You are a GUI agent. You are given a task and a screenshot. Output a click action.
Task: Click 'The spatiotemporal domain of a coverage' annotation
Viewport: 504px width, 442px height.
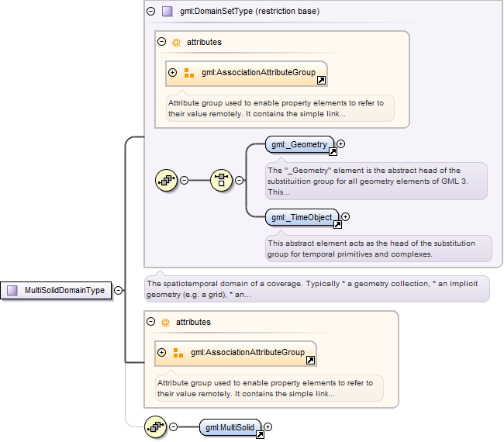click(x=317, y=288)
